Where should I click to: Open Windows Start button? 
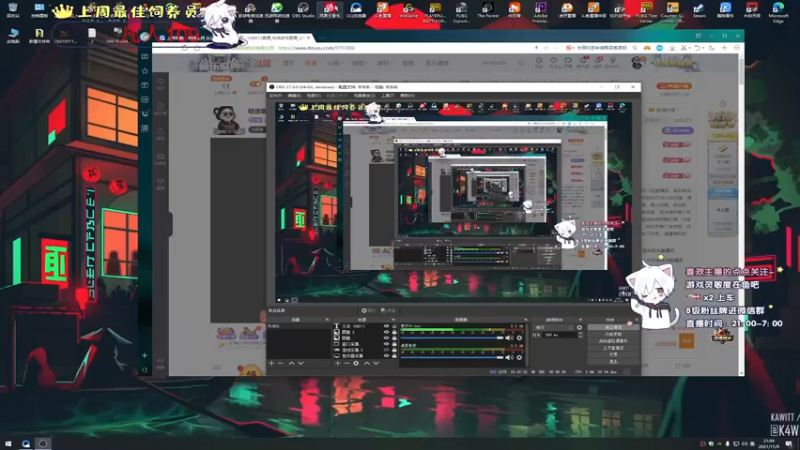[x=8, y=444]
